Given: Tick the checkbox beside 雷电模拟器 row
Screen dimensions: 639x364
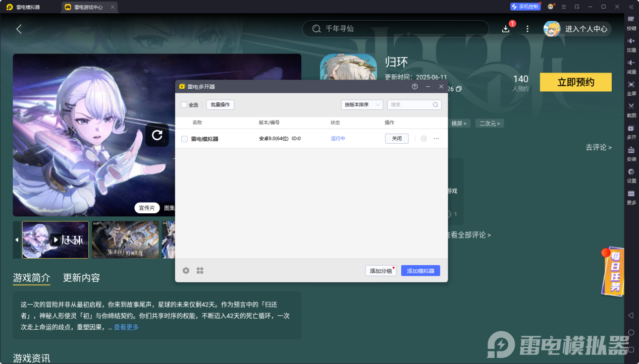Looking at the screenshot, I should (x=184, y=139).
